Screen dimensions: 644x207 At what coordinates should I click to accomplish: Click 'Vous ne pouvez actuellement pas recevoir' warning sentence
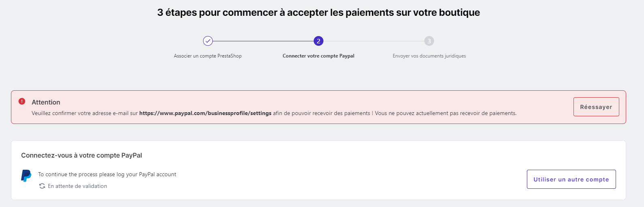(x=445, y=113)
